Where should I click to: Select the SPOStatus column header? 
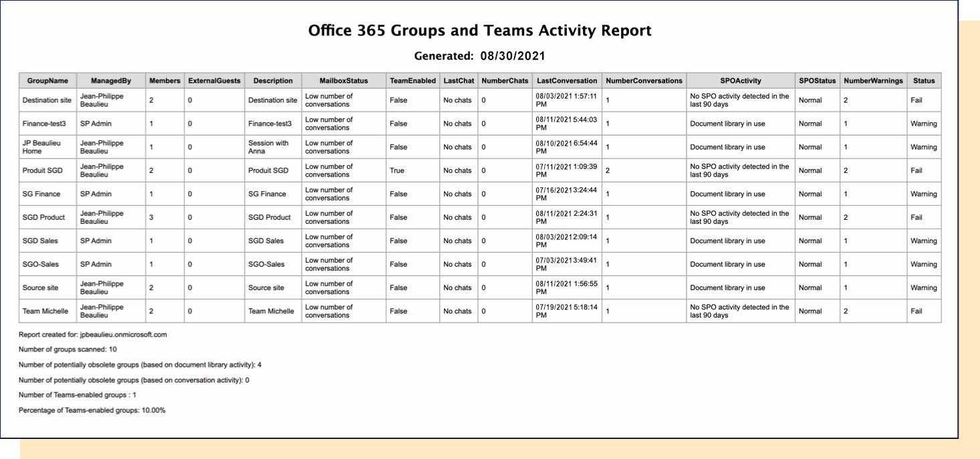coord(818,81)
